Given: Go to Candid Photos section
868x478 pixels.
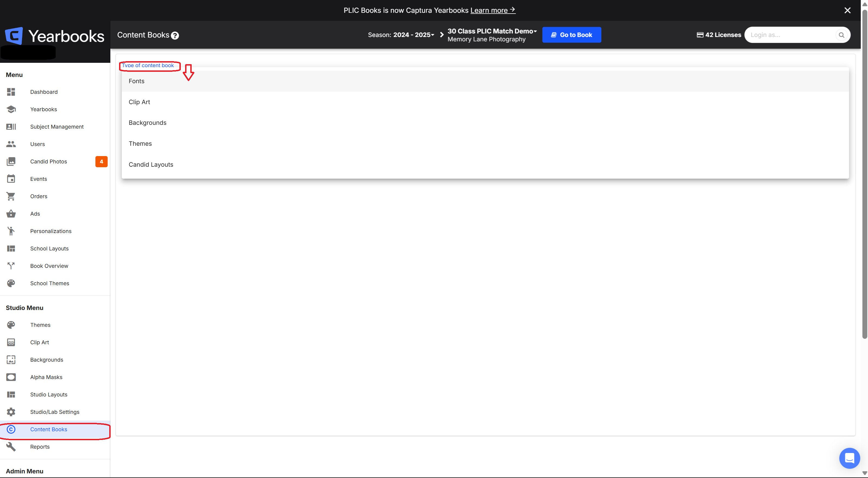Looking at the screenshot, I should tap(55, 162).
